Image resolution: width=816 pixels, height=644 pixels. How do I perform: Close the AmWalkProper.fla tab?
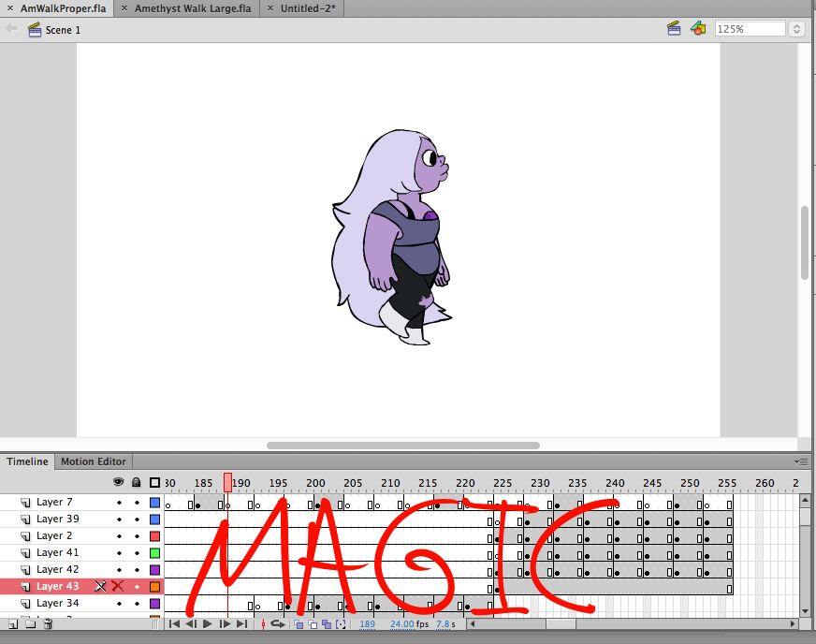tap(10, 8)
